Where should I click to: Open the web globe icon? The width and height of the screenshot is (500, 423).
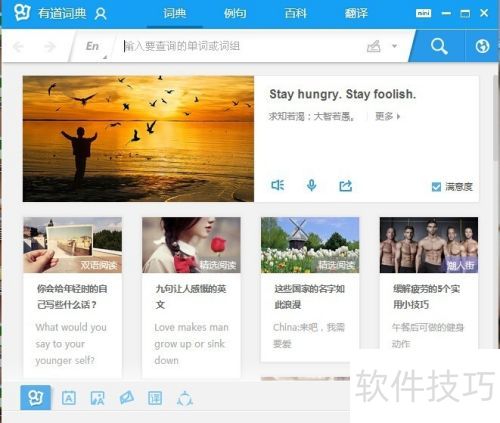pyautogui.click(x=482, y=46)
